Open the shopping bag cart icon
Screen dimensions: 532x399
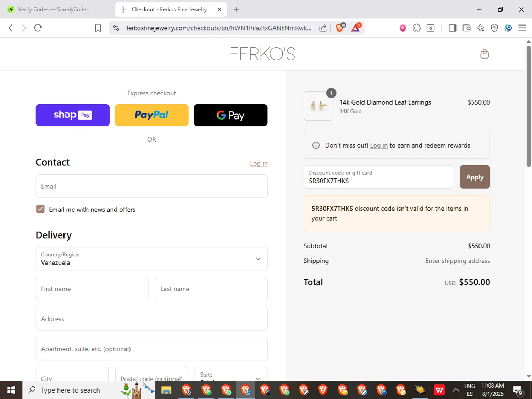484,54
